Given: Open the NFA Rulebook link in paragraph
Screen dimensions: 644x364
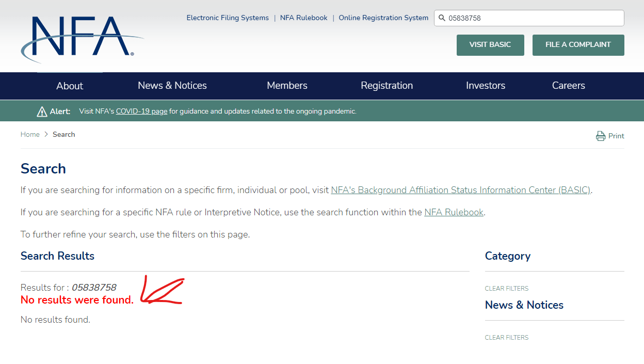Looking at the screenshot, I should [x=454, y=212].
